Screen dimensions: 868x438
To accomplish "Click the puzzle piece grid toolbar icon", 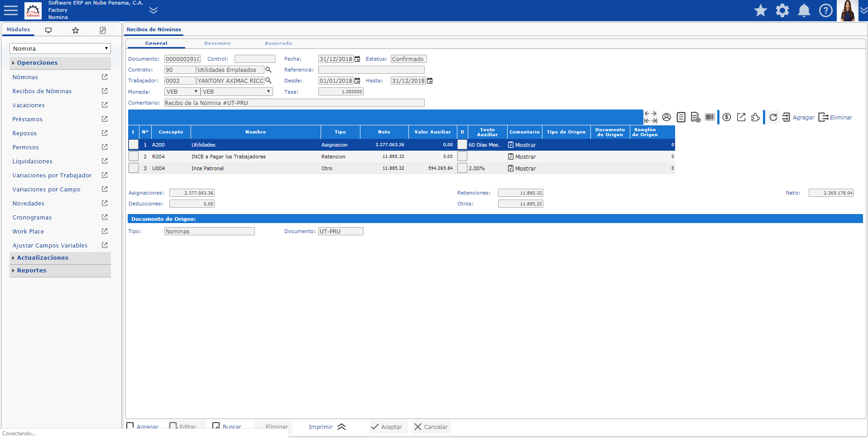I will point(756,117).
